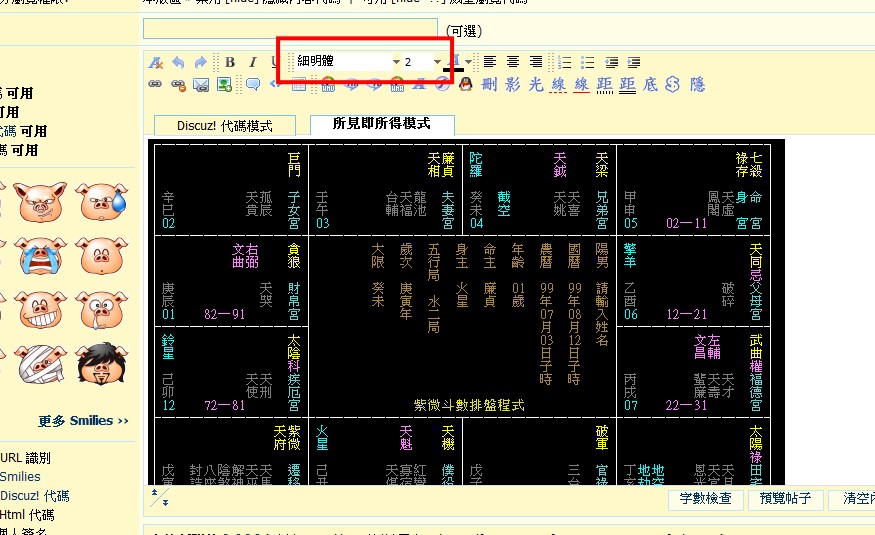Click the 22-31 cell in the chart

coord(686,405)
